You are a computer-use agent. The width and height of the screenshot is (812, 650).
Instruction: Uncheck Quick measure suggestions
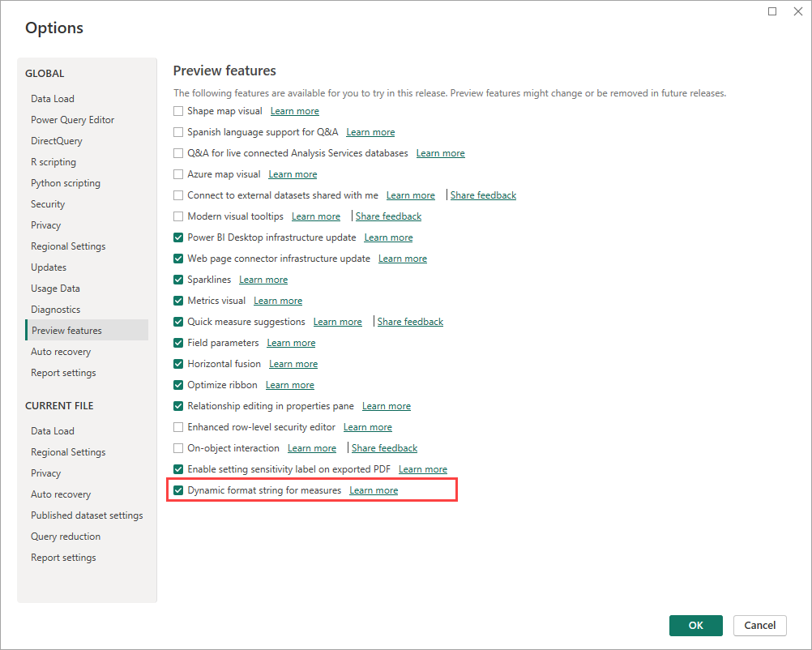pyautogui.click(x=178, y=322)
